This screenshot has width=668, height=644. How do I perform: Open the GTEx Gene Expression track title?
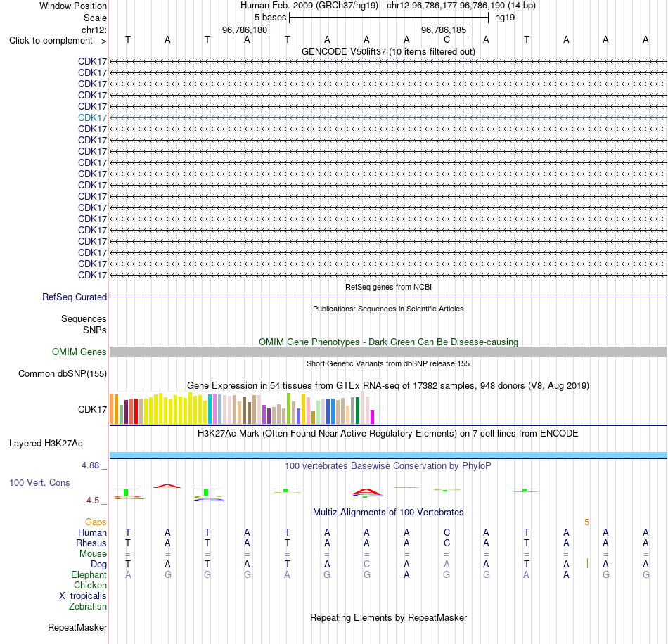point(388,385)
